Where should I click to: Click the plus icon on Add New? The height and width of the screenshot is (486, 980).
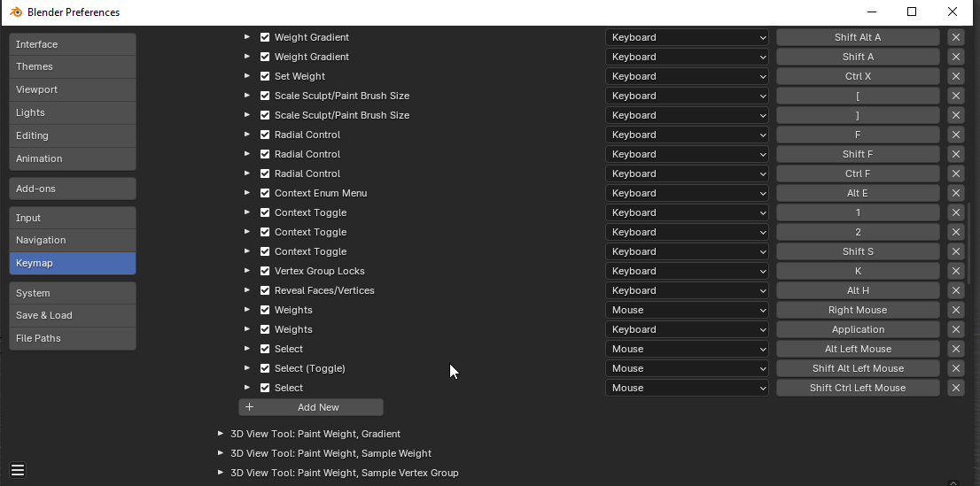point(249,407)
